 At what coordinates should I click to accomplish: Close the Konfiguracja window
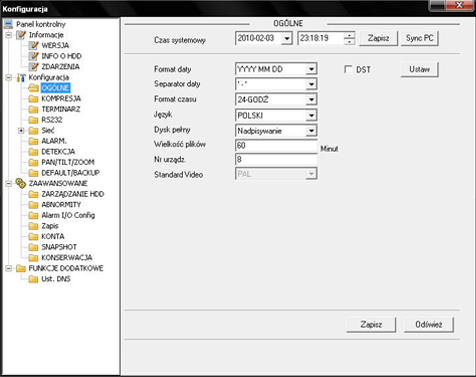pos(460,5)
